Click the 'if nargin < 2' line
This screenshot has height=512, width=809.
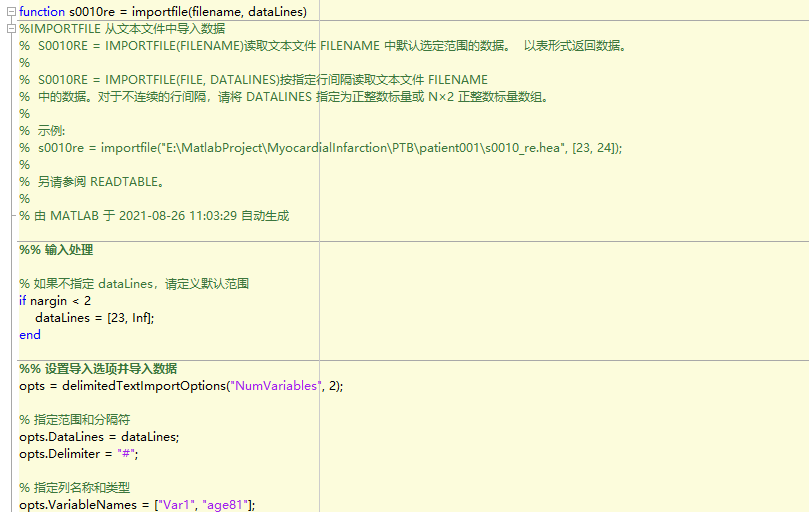click(55, 301)
